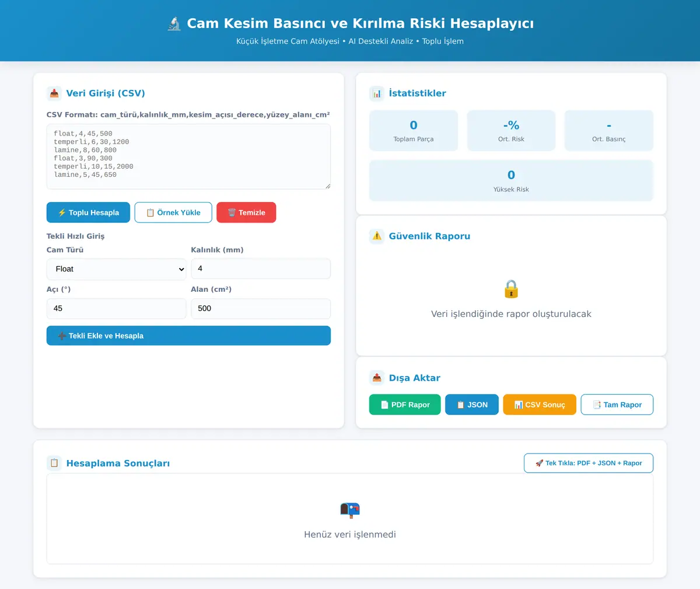Click the page title heading text
Viewport: 700px width, 589px height.
360,23
